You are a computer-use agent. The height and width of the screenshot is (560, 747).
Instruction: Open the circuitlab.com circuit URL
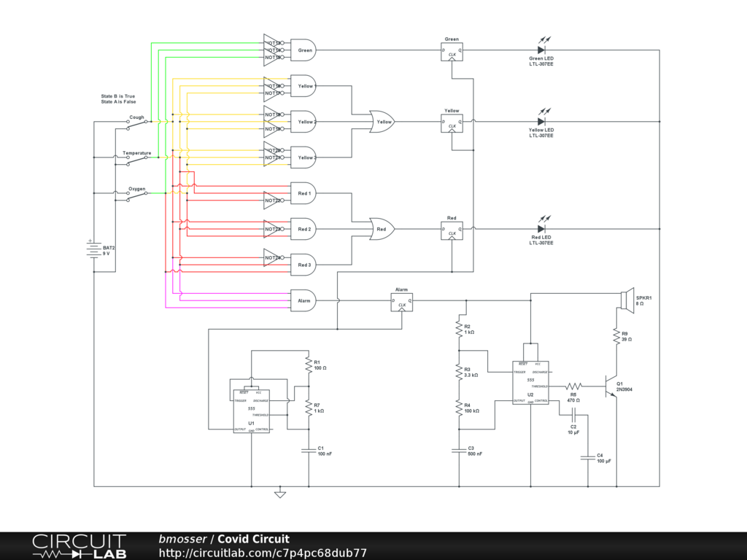(263, 553)
